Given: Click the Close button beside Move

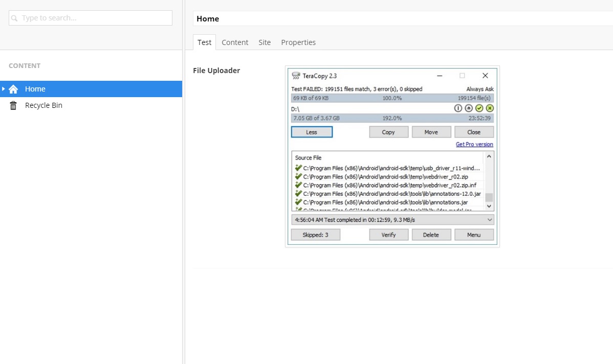Looking at the screenshot, I should click(474, 132).
